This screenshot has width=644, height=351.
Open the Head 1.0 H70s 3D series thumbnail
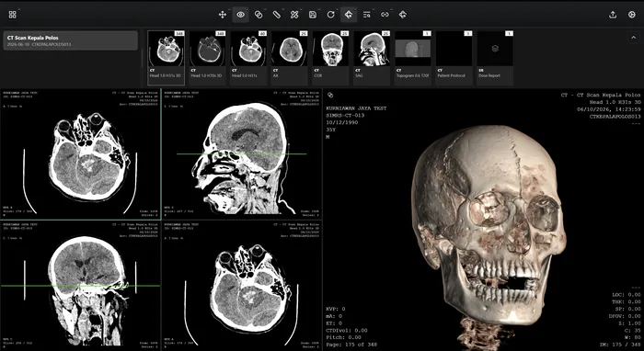pyautogui.click(x=207, y=57)
